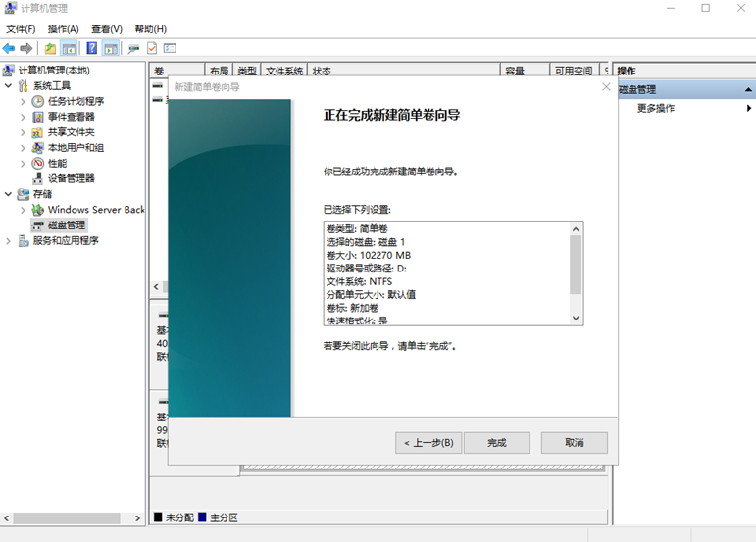Click the Back arrow toolbar icon
The image size is (756, 542).
tap(9, 48)
